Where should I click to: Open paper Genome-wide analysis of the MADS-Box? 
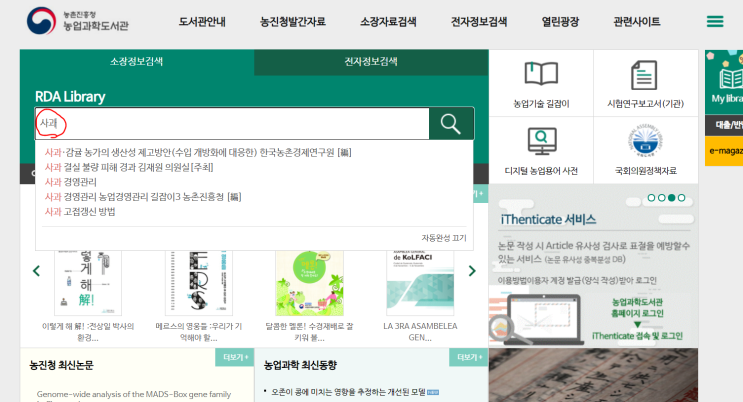[134, 394]
